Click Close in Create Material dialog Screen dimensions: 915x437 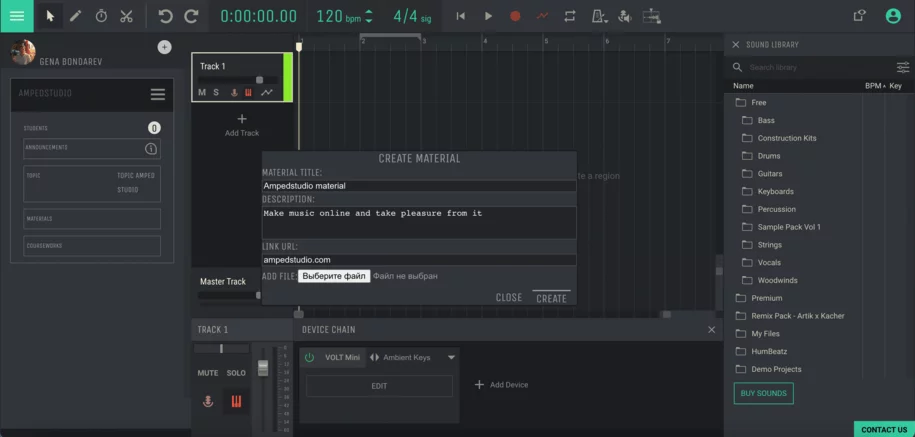point(509,298)
